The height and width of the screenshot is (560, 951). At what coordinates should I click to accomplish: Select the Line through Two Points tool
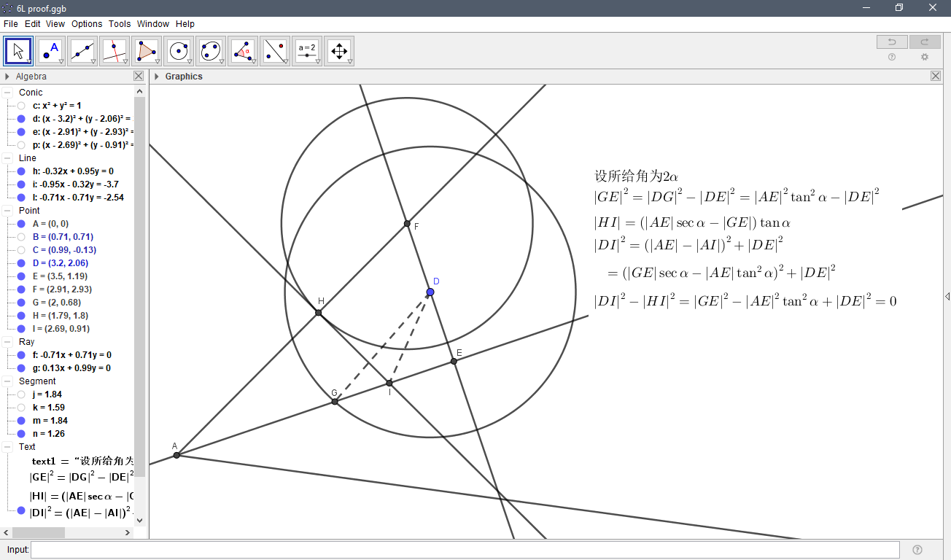(82, 50)
